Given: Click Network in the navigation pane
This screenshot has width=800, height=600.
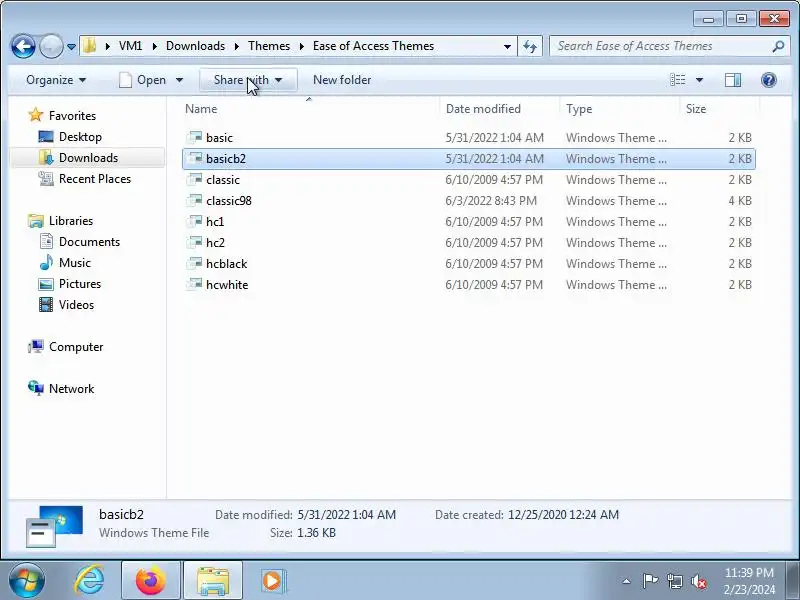Looking at the screenshot, I should pyautogui.click(x=71, y=389).
